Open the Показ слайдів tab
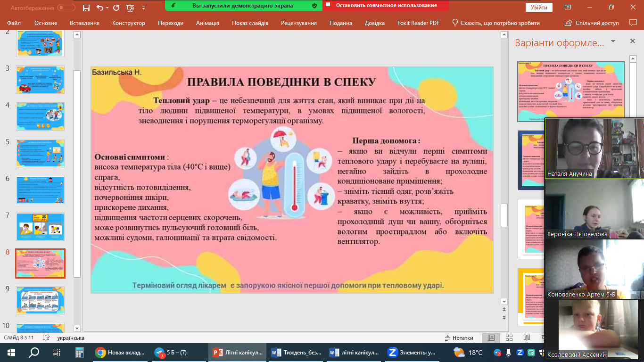Viewport: 644px width, 362px height. click(x=250, y=23)
